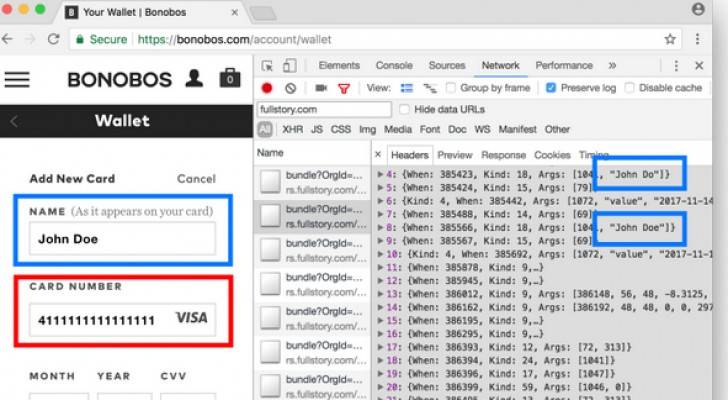
Task: Switch to the Cookies tab
Action: [552, 155]
